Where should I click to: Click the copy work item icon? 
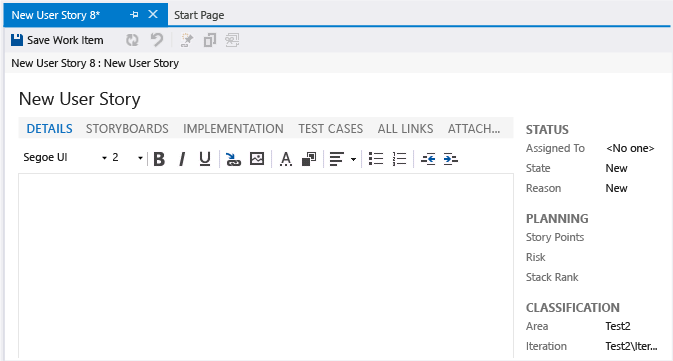pyautogui.click(x=210, y=40)
